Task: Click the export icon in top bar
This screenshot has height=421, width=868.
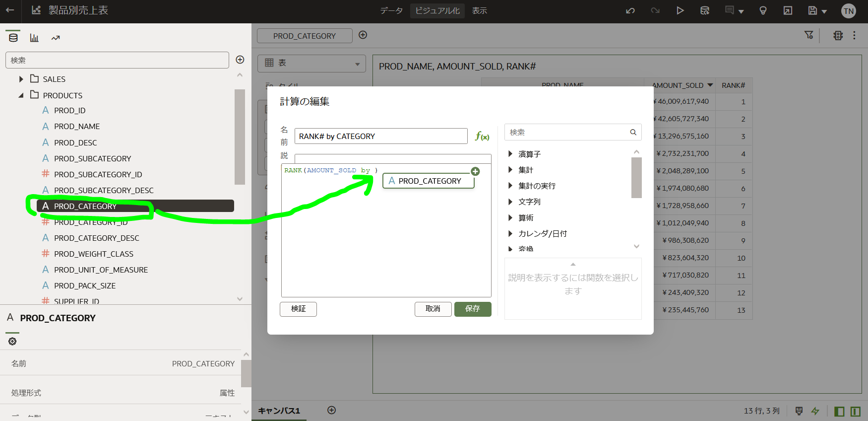Action: tap(788, 10)
